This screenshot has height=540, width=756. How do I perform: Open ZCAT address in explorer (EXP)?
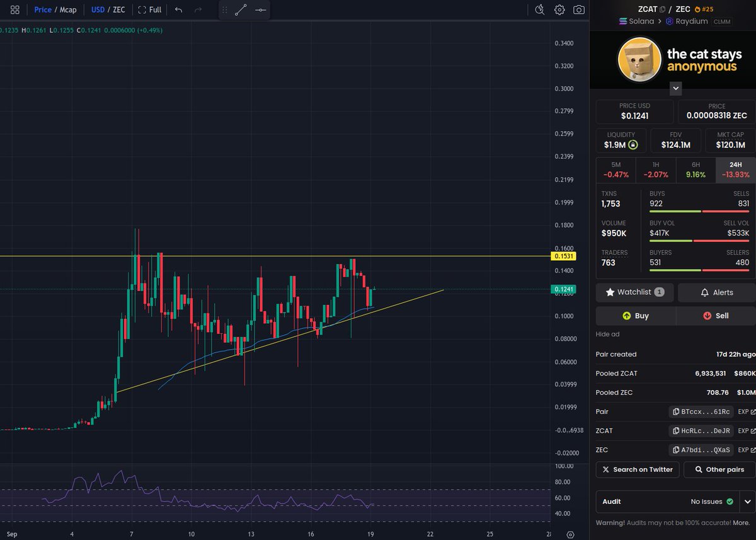point(747,431)
